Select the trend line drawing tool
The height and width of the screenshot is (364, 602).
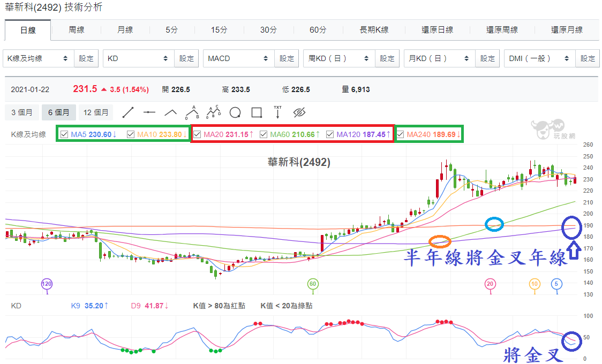click(x=128, y=112)
